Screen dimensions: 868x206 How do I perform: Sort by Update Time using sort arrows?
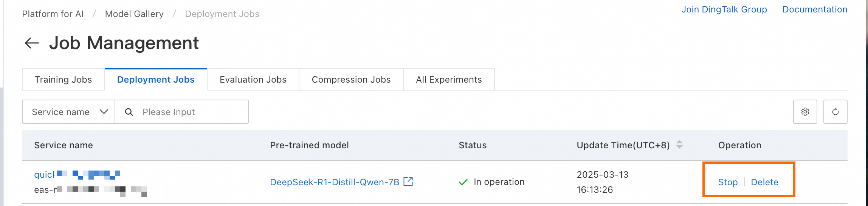(679, 145)
